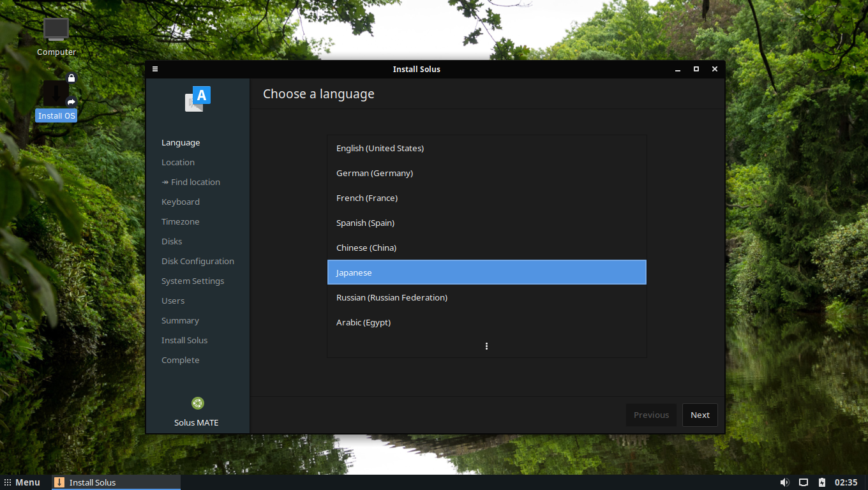Screen dimensions: 868x490
Task: Go to the Next installer step
Action: [700, 415]
